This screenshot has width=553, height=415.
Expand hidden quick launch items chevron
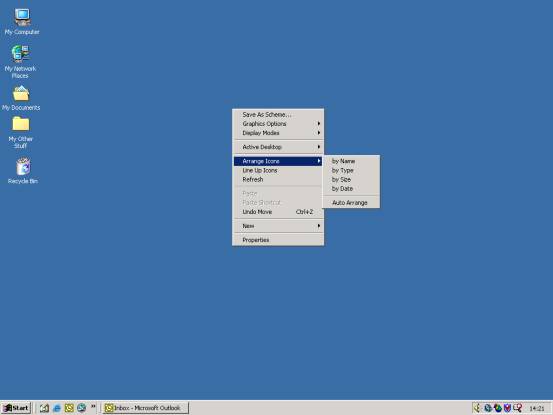tap(93, 407)
